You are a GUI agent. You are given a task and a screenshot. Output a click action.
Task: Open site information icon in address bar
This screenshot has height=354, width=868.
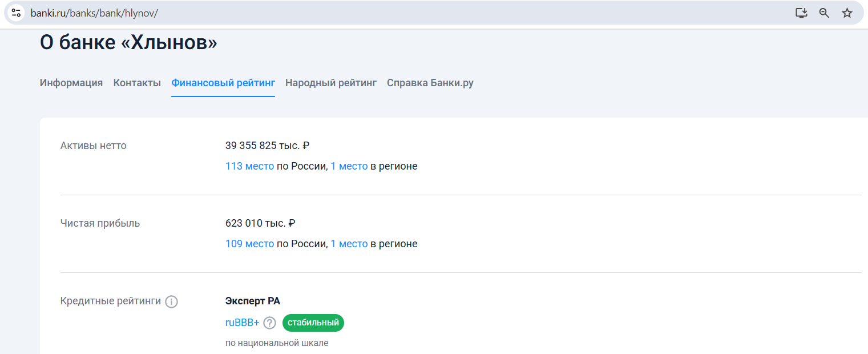[16, 13]
